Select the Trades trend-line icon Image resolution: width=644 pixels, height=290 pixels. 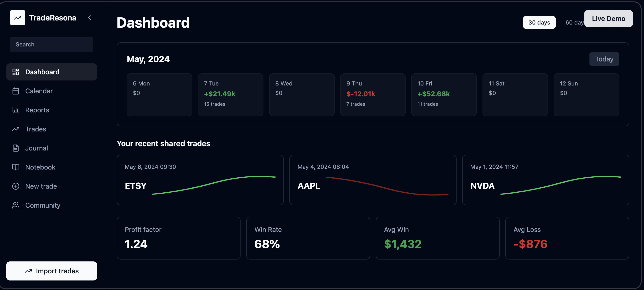(x=16, y=129)
